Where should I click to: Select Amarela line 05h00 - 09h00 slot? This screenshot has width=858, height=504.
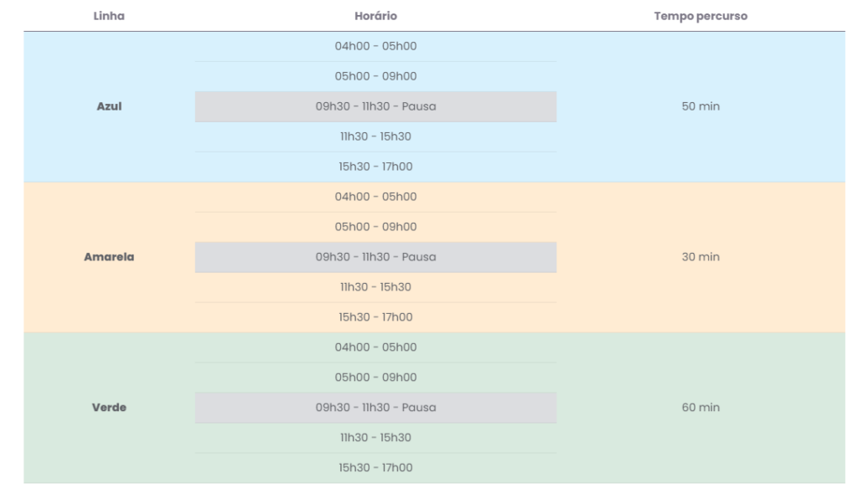375,227
